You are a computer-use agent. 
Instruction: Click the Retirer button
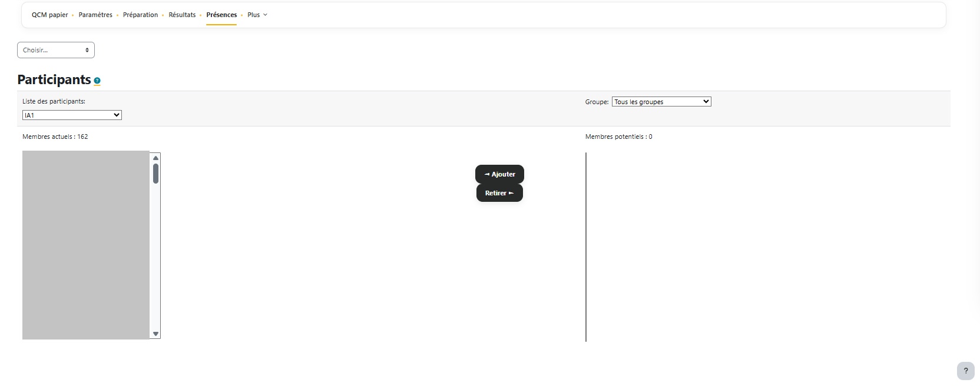499,193
